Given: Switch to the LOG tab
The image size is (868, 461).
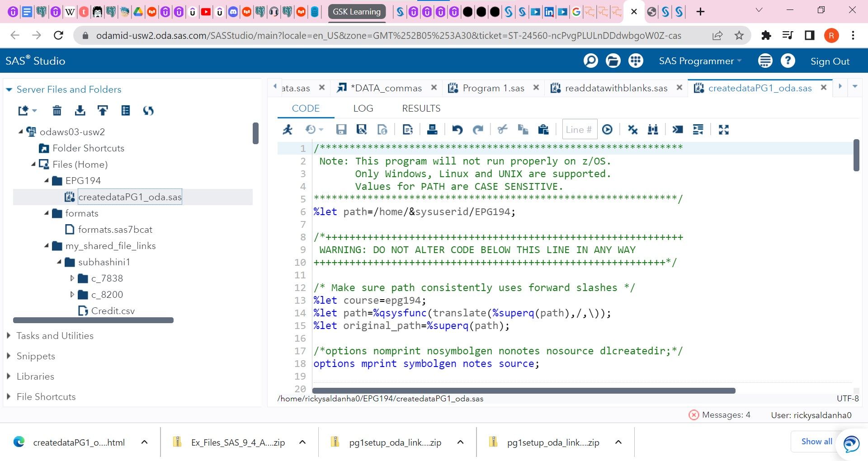Looking at the screenshot, I should 363,108.
